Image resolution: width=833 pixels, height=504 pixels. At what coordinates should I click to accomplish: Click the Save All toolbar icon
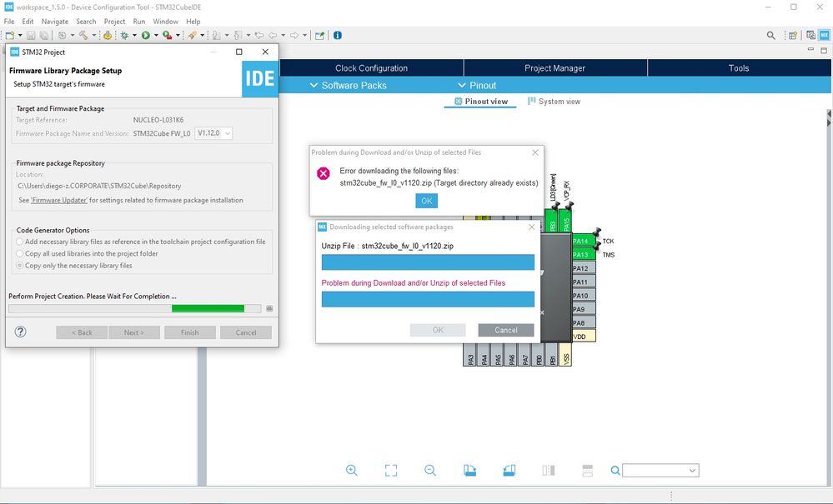[44, 36]
